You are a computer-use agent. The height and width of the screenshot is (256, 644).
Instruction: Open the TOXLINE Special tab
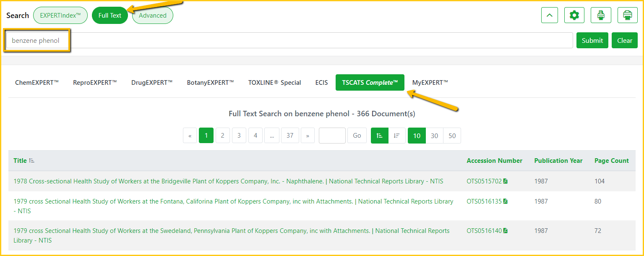tap(274, 83)
